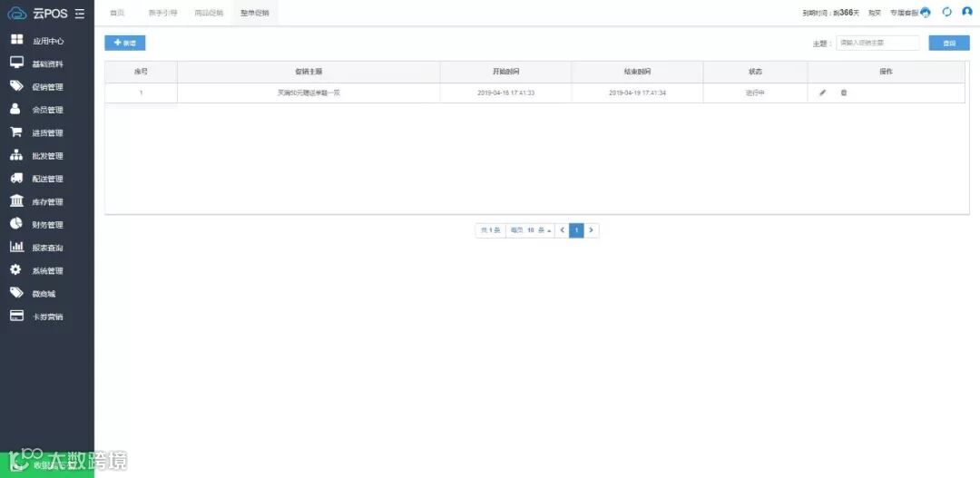Open the per-page 10 条 dropdown
Screen dimensions: 980x478
tap(531, 230)
